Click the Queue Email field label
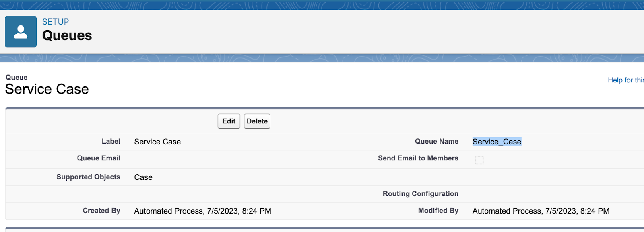 99,158
